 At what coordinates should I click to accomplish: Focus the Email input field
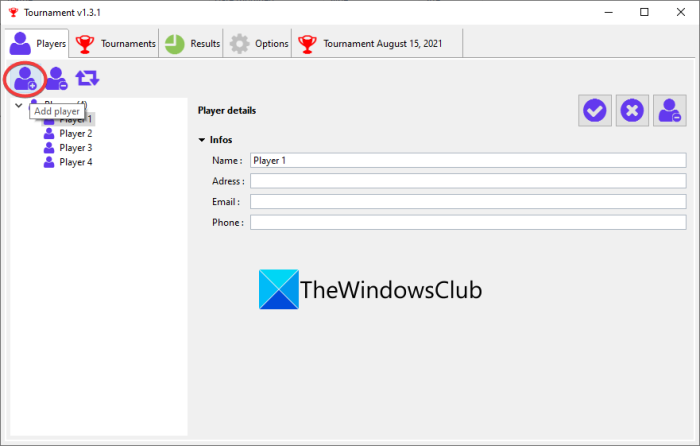click(x=468, y=201)
